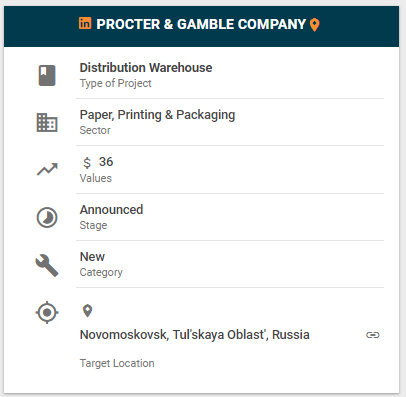Click the wrench icon for Category
The height and width of the screenshot is (397, 406).
pyautogui.click(x=47, y=265)
